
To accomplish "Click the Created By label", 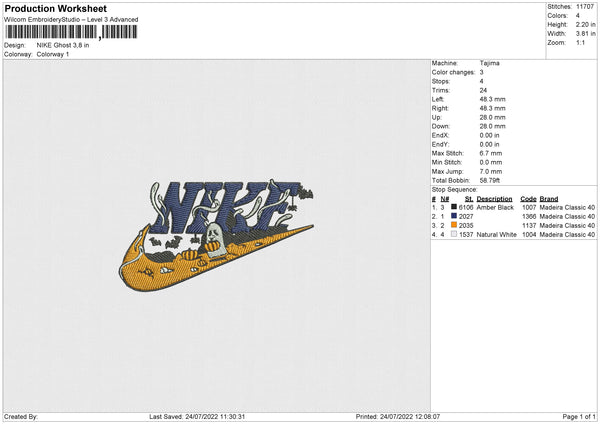I will [x=21, y=417].
